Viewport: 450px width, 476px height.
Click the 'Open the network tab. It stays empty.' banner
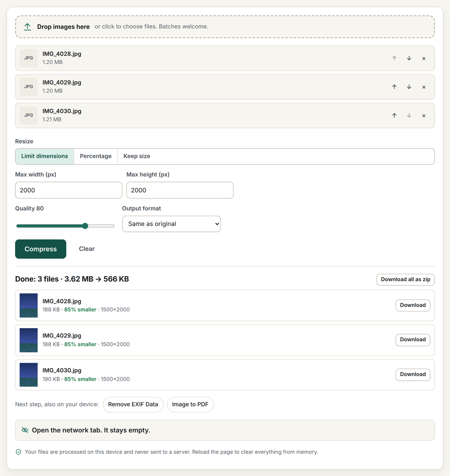tap(225, 430)
